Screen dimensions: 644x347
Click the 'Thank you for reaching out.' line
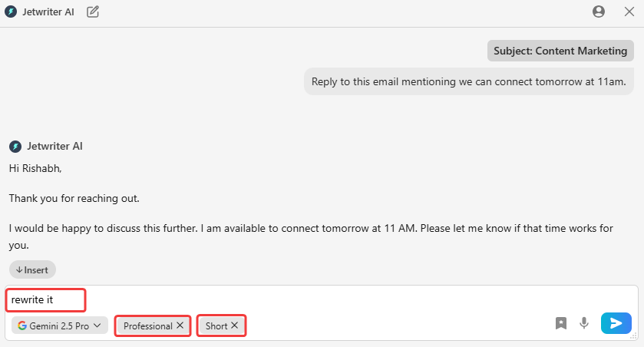point(74,198)
